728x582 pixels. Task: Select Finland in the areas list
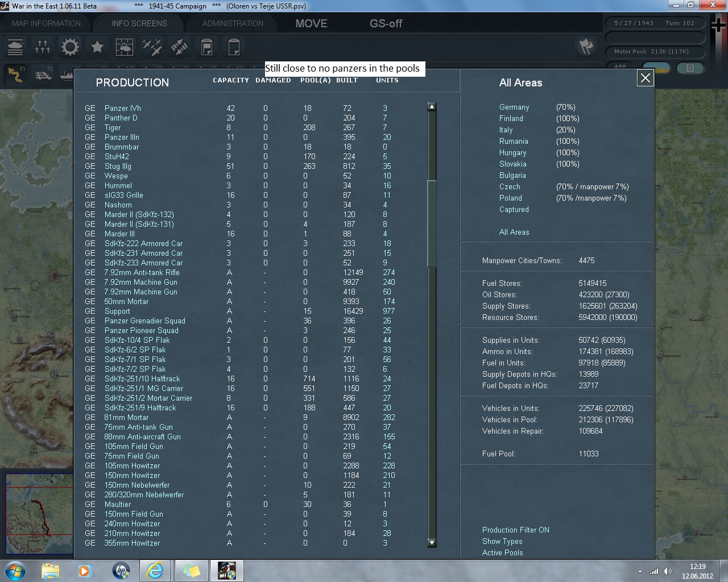[x=511, y=118]
